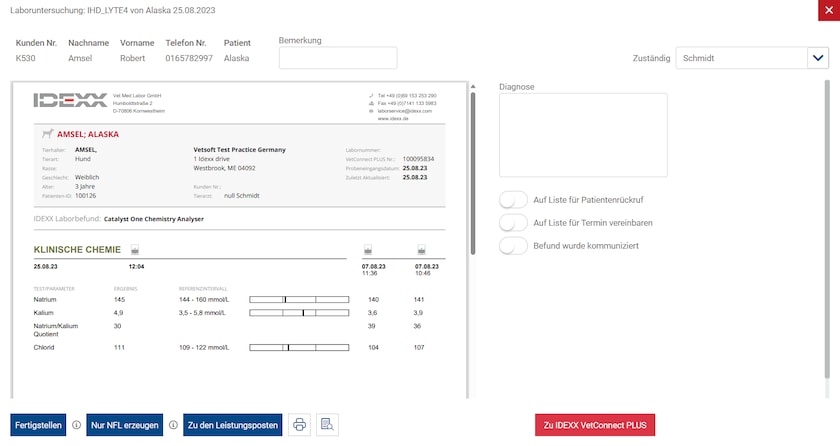Close the Laboruntersuchung dialog with red X

coord(829,10)
